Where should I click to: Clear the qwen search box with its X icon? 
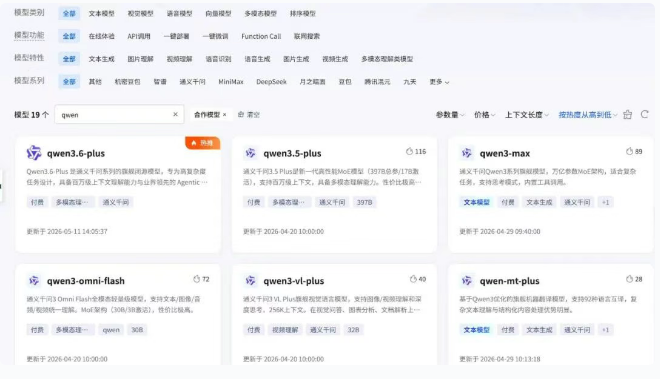[x=176, y=114]
